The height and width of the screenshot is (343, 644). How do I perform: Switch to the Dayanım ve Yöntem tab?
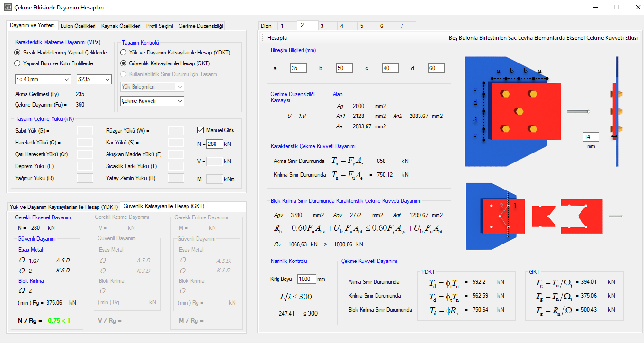click(33, 25)
